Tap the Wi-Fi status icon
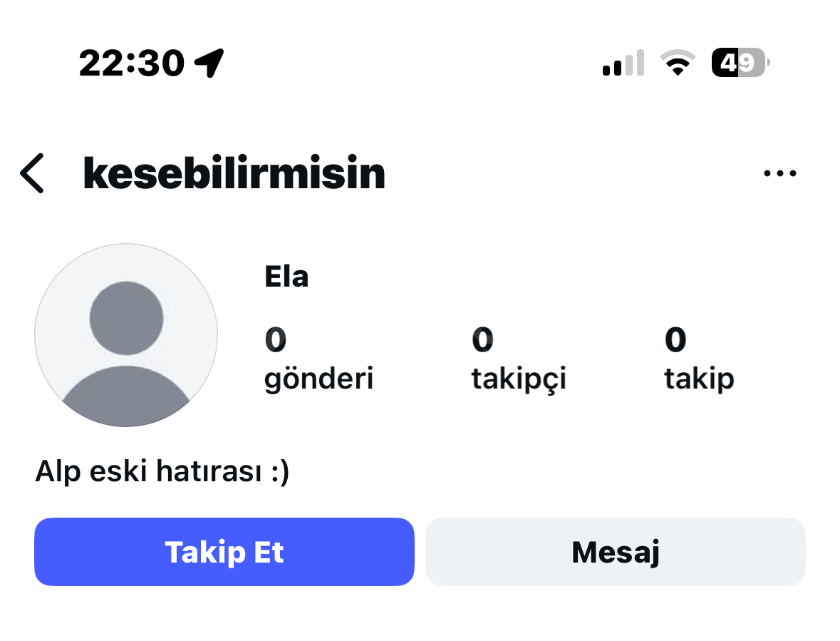The width and height of the screenshot is (840, 641). point(677,63)
